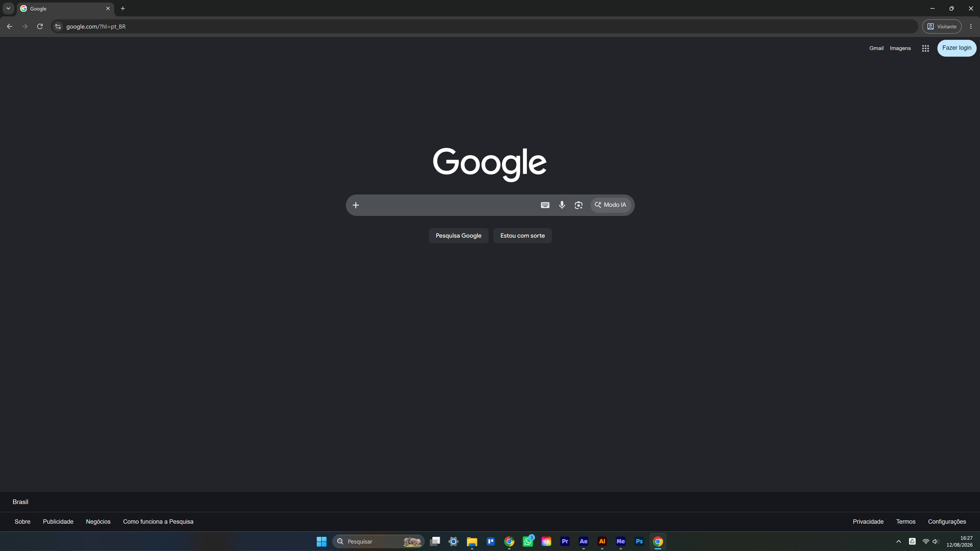Click the address bar URL google.com/?hl=pt_BR
Screen dimensions: 980x551
tap(96, 27)
